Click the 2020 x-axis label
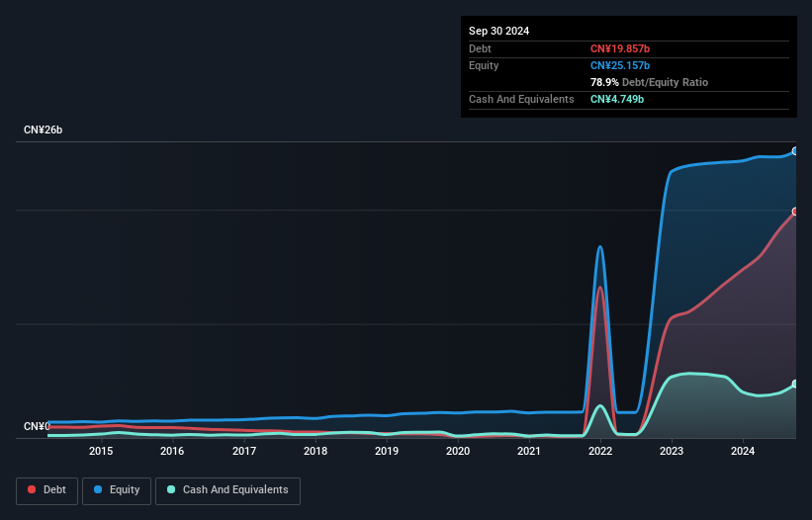 pyautogui.click(x=458, y=451)
